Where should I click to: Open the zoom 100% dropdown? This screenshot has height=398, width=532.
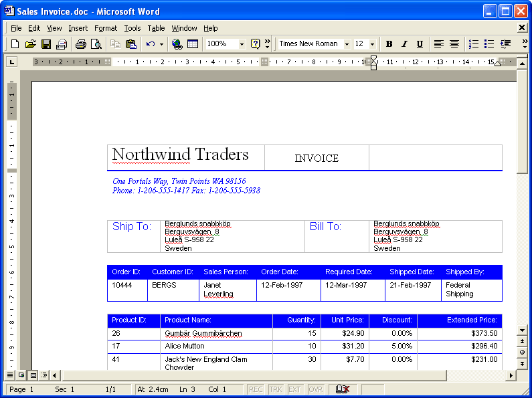click(x=242, y=44)
